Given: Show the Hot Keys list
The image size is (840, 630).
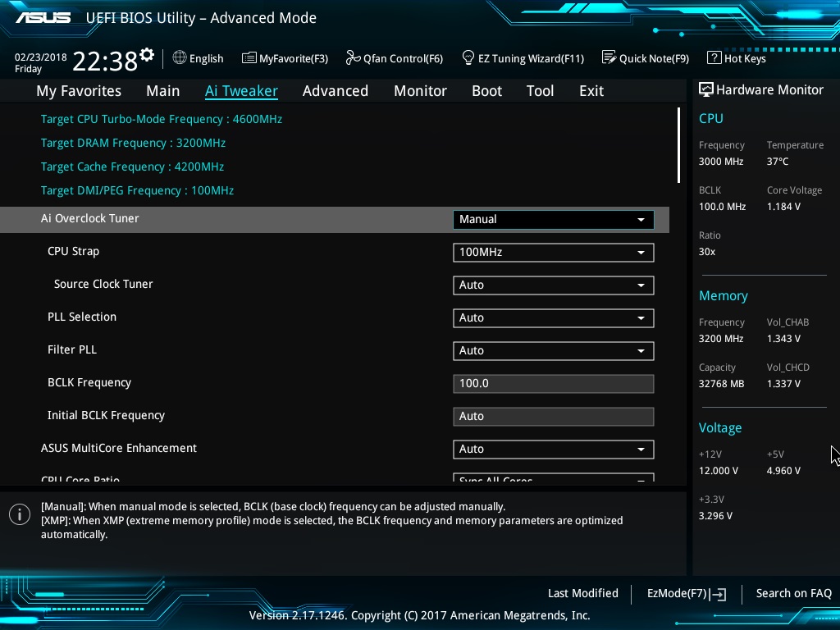Looking at the screenshot, I should point(737,58).
